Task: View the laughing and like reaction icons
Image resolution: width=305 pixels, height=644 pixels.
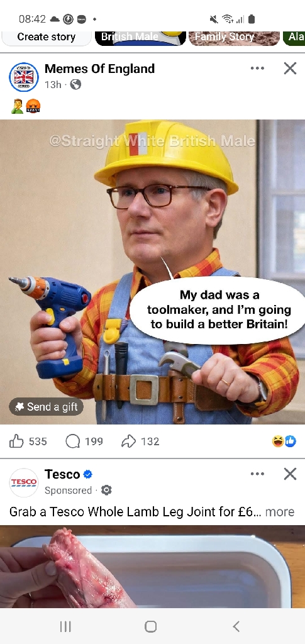Action: pyautogui.click(x=284, y=441)
